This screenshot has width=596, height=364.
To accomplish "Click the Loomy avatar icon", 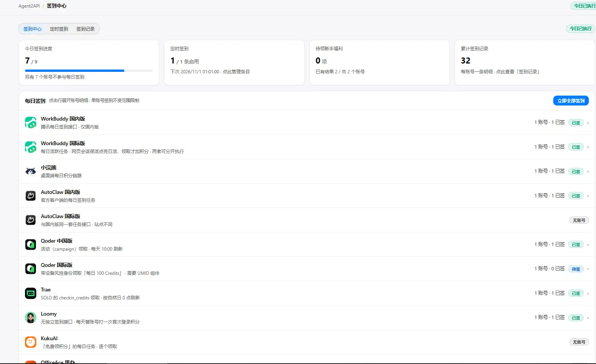I will [x=31, y=318].
